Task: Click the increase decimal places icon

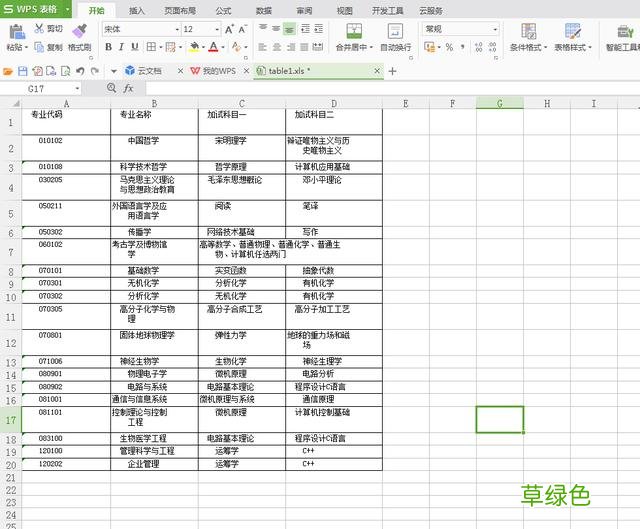Action: (x=478, y=47)
